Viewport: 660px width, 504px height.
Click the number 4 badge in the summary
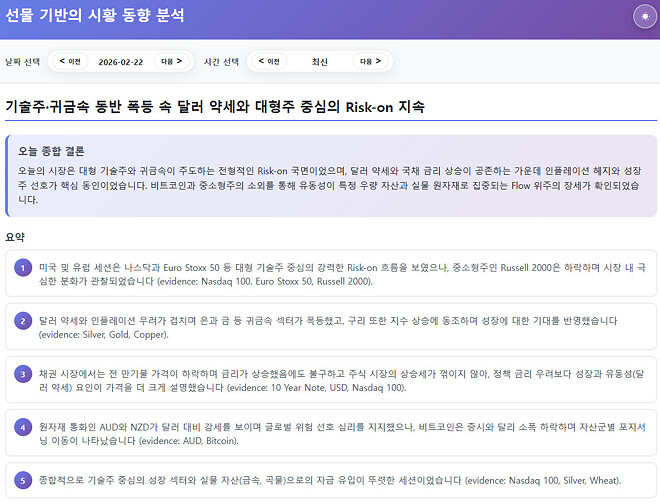coord(23,427)
